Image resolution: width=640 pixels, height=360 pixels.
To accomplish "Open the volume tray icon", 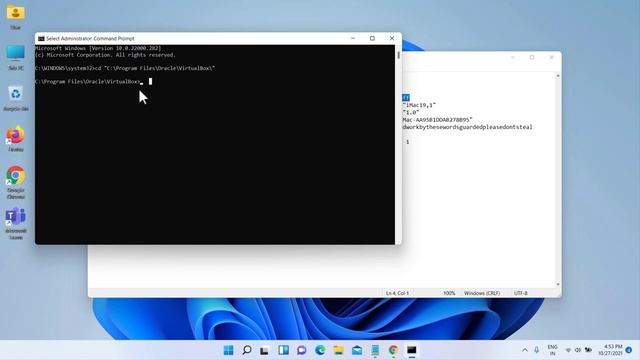I will pos(578,350).
